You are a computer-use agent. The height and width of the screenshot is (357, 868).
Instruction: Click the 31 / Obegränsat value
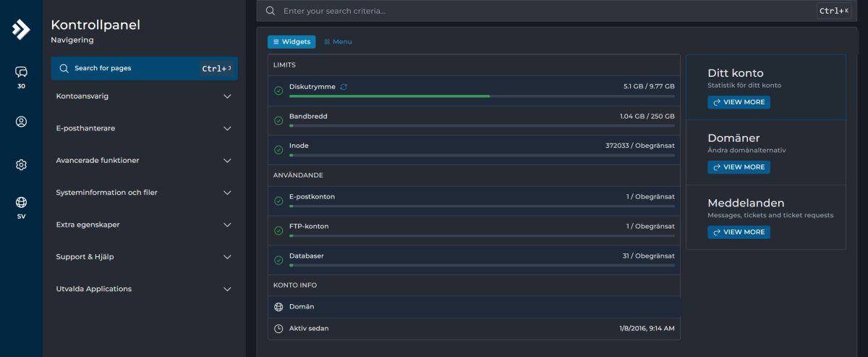click(649, 256)
